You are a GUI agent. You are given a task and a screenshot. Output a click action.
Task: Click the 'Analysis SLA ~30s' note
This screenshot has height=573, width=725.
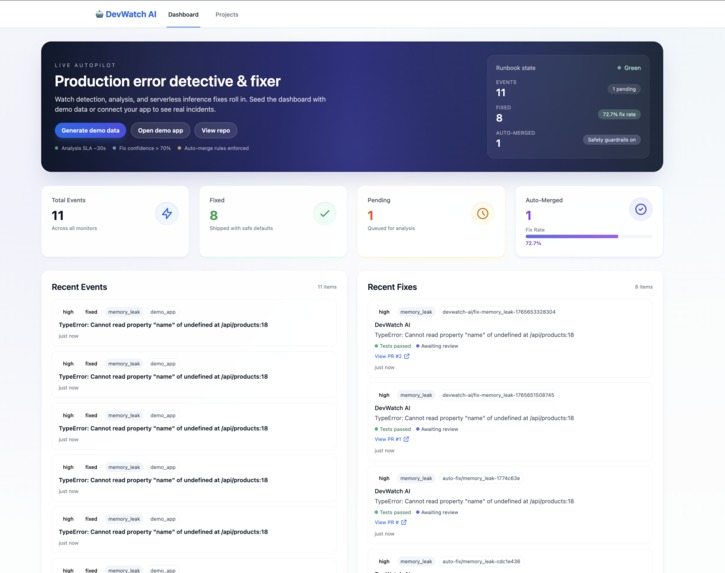click(x=80, y=148)
